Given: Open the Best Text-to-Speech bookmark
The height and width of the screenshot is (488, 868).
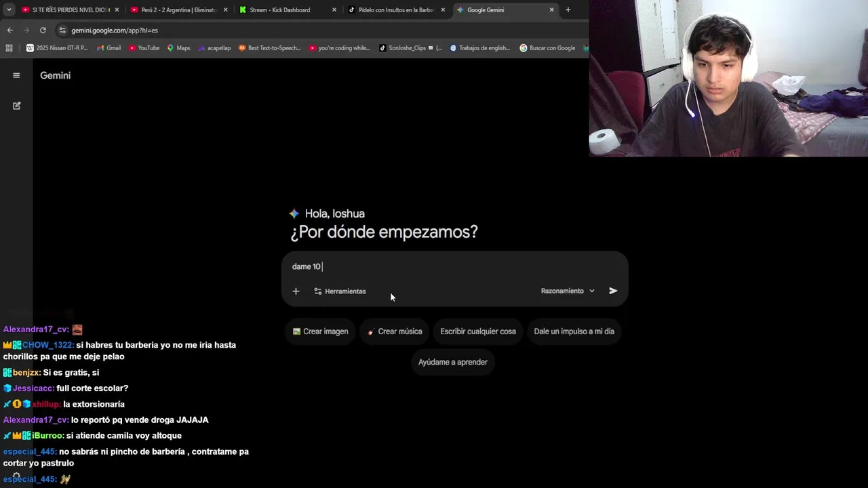Looking at the screenshot, I should tap(269, 48).
